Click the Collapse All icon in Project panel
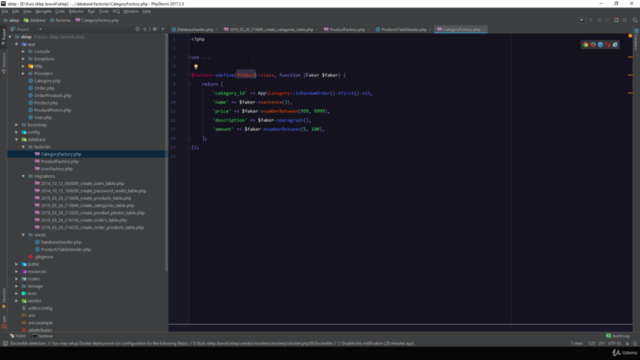Screen dimensions: 640x360 145,29
